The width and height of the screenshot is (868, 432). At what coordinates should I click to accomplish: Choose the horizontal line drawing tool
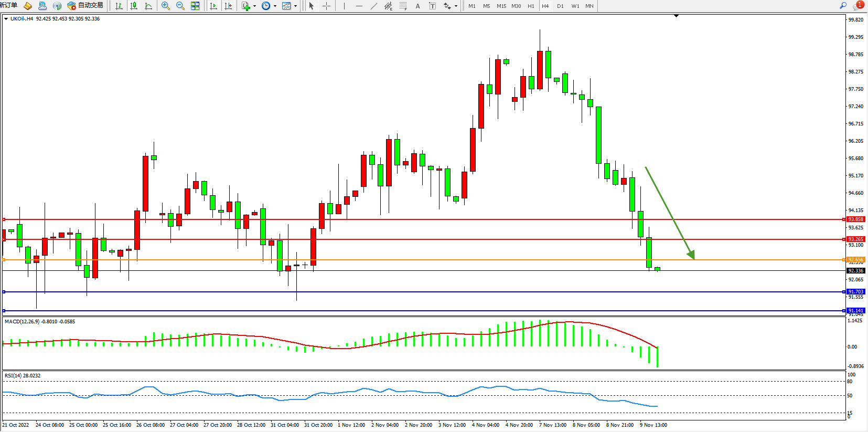pos(359,6)
